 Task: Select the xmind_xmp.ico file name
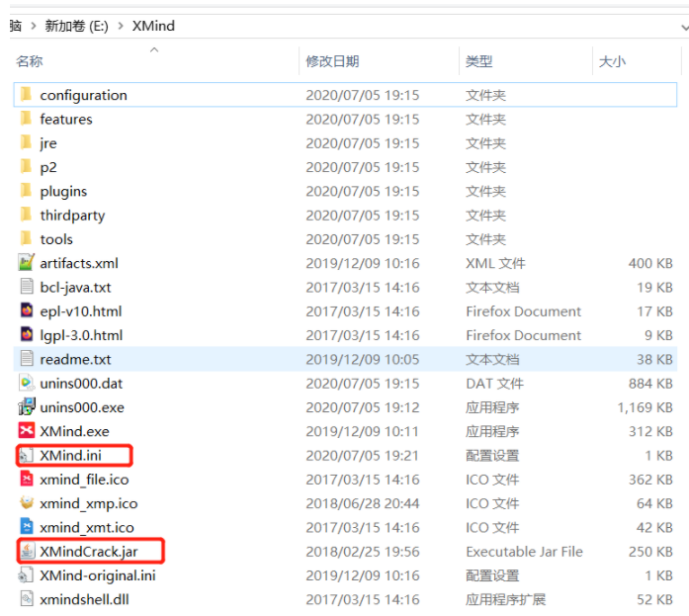click(89, 503)
